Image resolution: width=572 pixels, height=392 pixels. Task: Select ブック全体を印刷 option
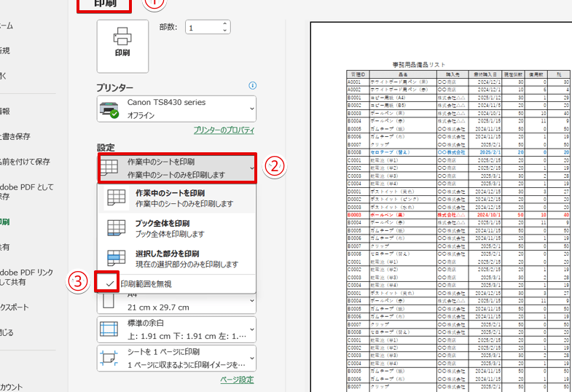pos(176,229)
